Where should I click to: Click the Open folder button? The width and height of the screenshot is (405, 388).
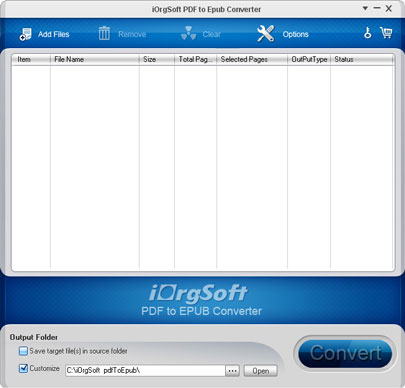click(260, 371)
